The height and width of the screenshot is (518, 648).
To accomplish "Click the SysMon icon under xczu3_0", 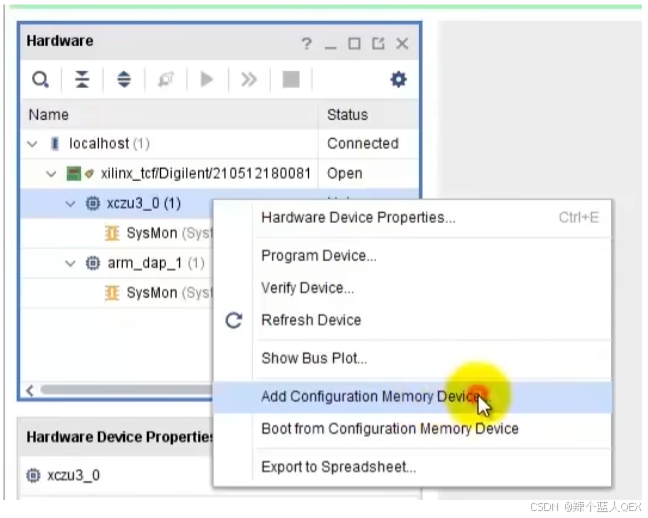I will click(112, 233).
